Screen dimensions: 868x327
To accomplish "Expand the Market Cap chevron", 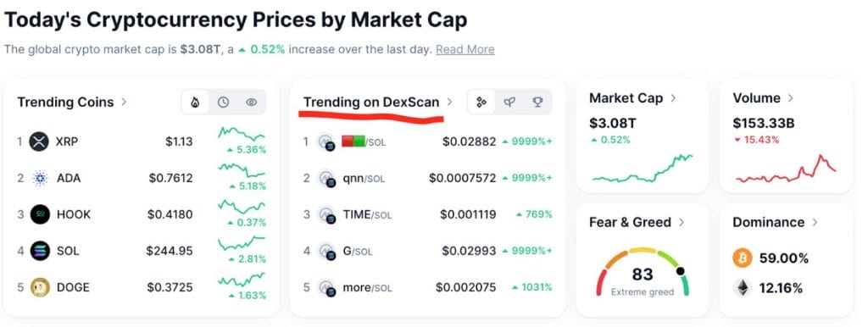I will pos(673,98).
